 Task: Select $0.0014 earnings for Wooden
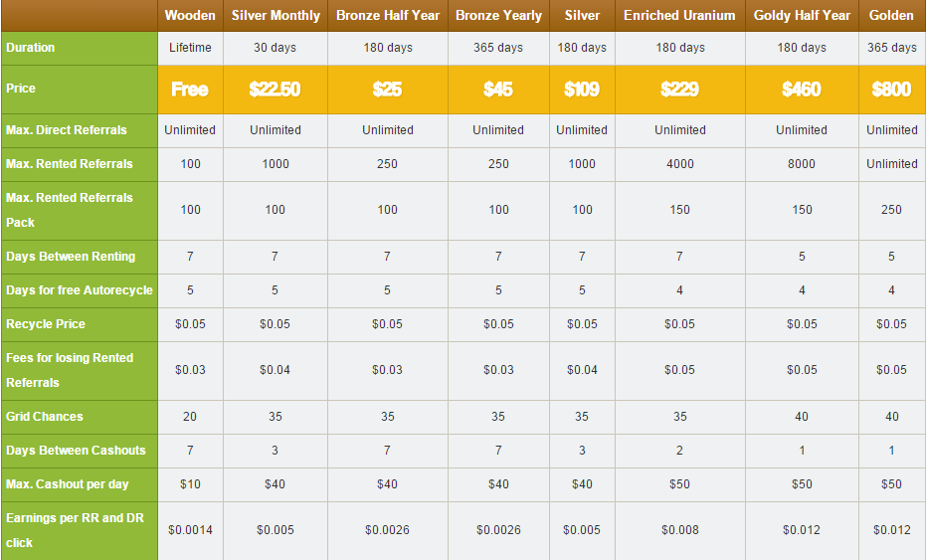(190, 530)
